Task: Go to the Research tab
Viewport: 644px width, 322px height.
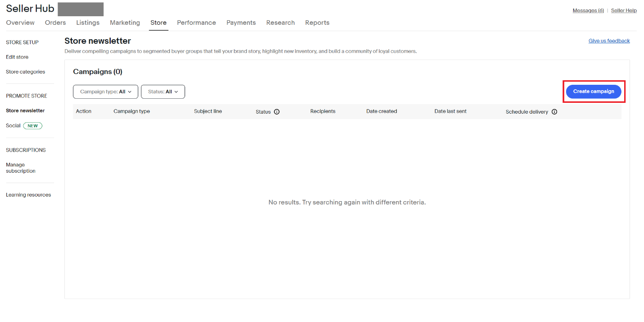Action: (281, 23)
